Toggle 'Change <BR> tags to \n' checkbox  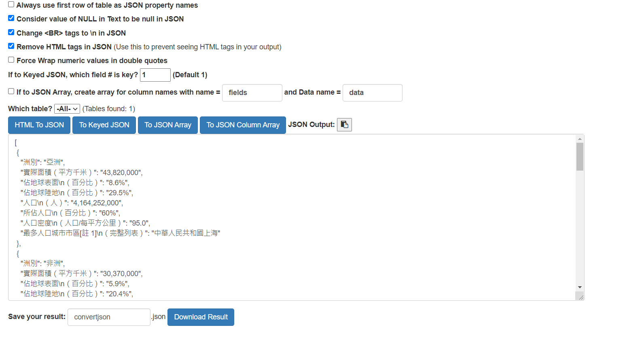tap(11, 32)
